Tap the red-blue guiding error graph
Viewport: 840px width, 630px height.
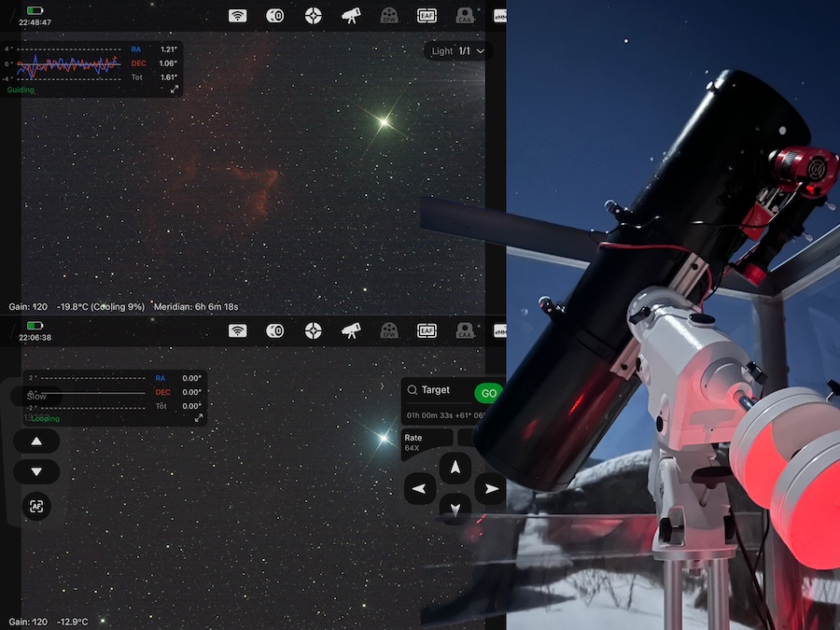click(x=68, y=64)
